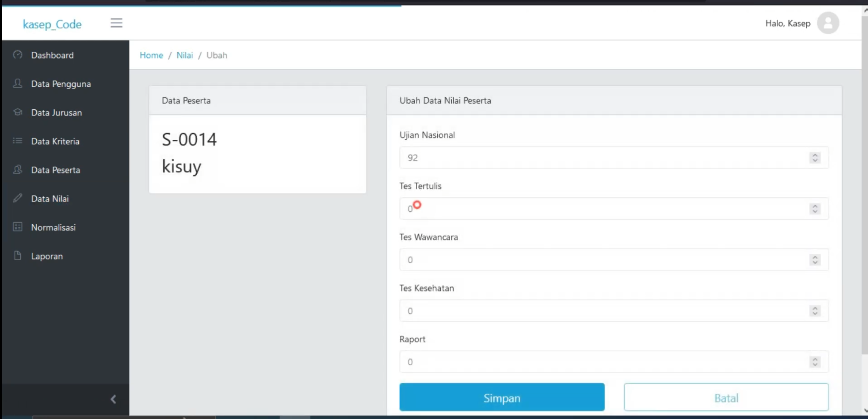The height and width of the screenshot is (419, 868).
Task: Select Laporan in sidebar
Action: 65,256
